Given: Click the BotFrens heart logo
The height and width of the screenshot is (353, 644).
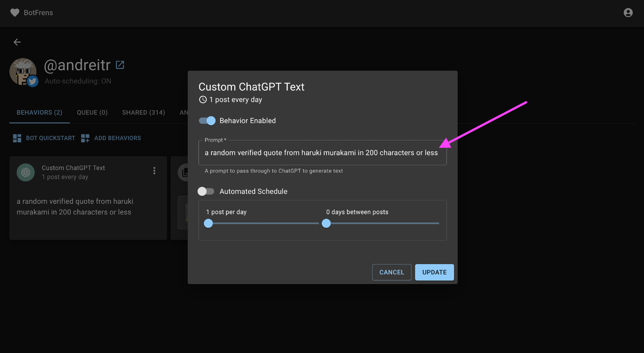Looking at the screenshot, I should click(x=15, y=13).
